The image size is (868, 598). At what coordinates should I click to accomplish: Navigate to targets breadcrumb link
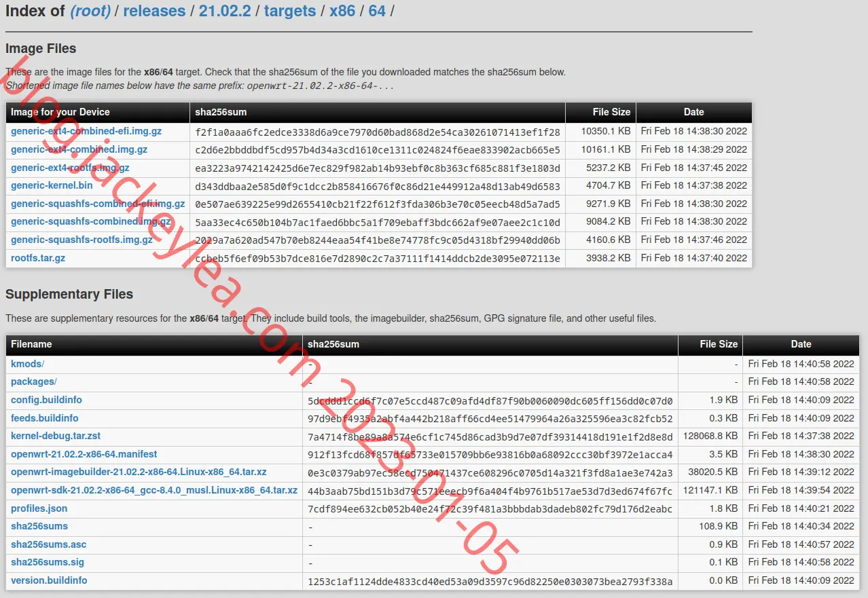tap(290, 11)
